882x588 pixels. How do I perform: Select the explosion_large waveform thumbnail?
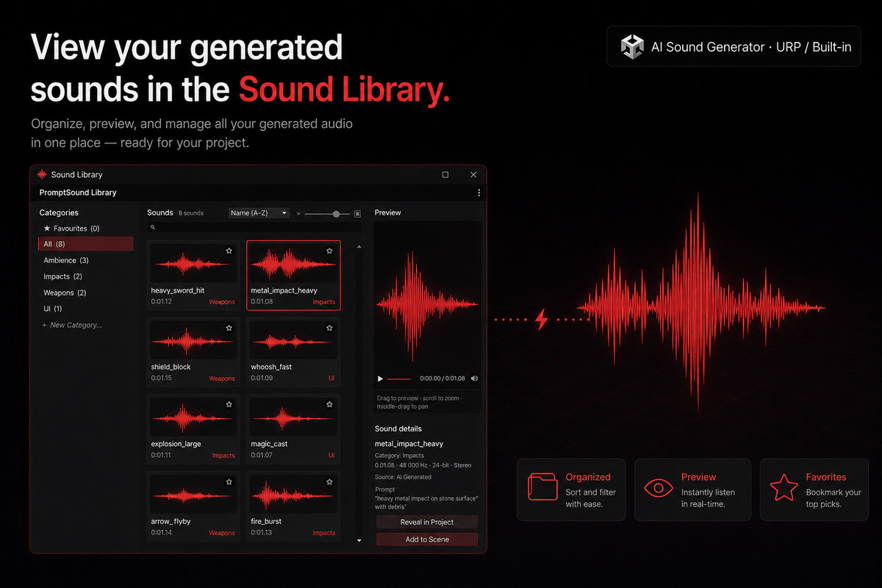click(193, 417)
